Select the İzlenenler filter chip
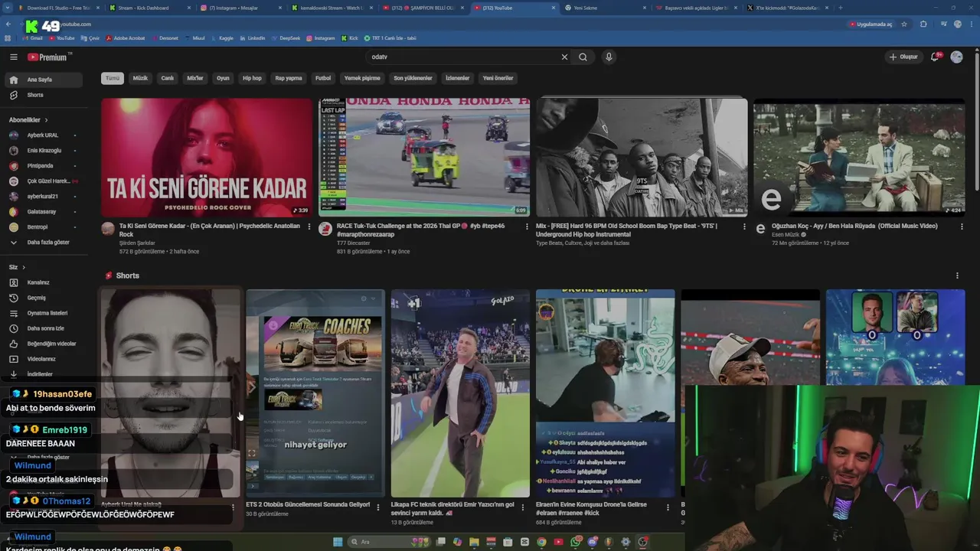The image size is (980, 551). (458, 78)
